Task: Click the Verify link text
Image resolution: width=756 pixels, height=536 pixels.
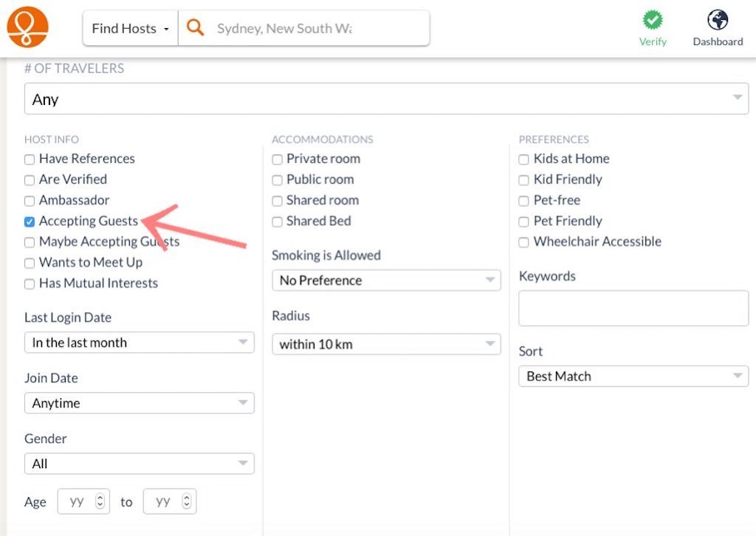Action: [653, 41]
